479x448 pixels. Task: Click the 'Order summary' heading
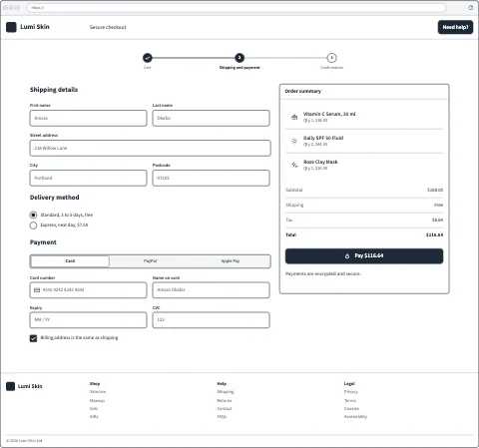click(x=303, y=91)
